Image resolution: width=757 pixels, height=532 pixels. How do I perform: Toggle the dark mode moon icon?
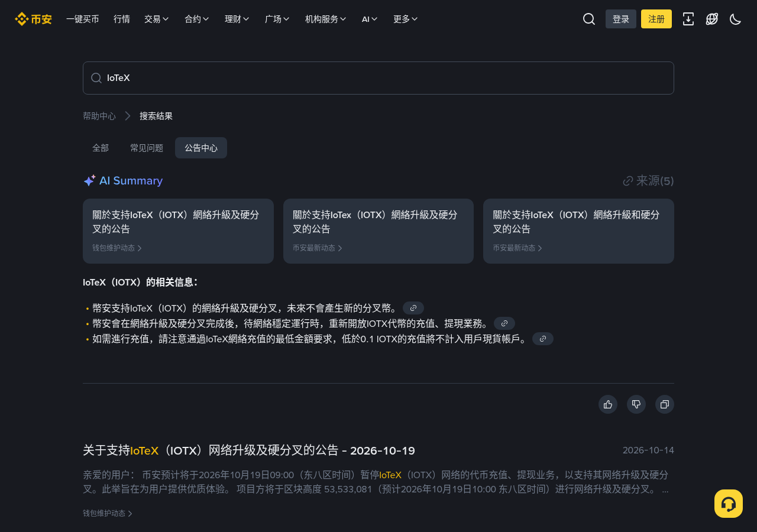(736, 19)
